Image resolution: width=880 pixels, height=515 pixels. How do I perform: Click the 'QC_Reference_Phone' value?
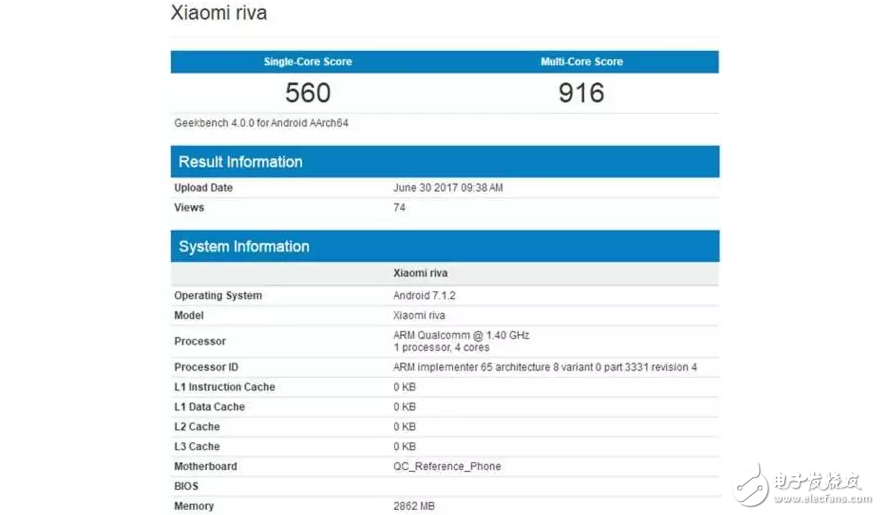point(447,466)
